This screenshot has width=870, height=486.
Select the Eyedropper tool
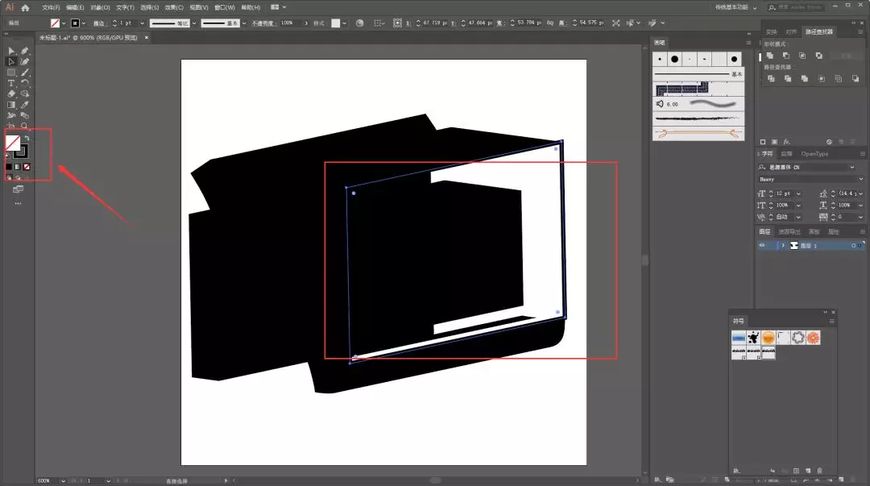pyautogui.click(x=25, y=105)
